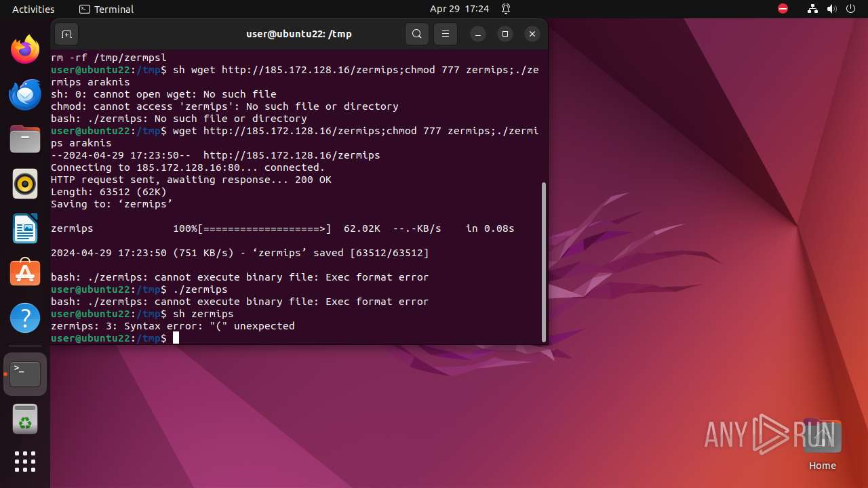The image size is (868, 488).
Task: Maximize the terminal window
Action: [505, 34]
